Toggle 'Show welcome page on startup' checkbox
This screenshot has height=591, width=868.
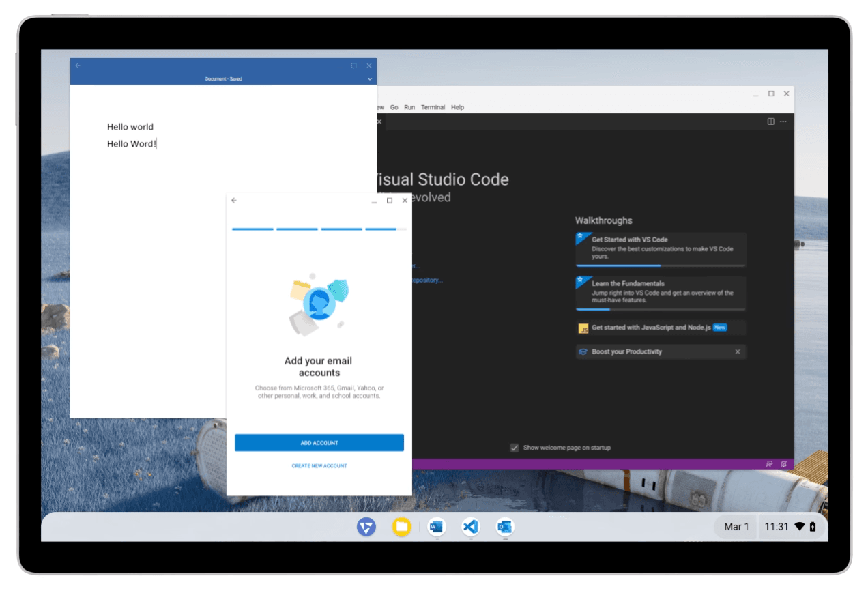tap(515, 448)
